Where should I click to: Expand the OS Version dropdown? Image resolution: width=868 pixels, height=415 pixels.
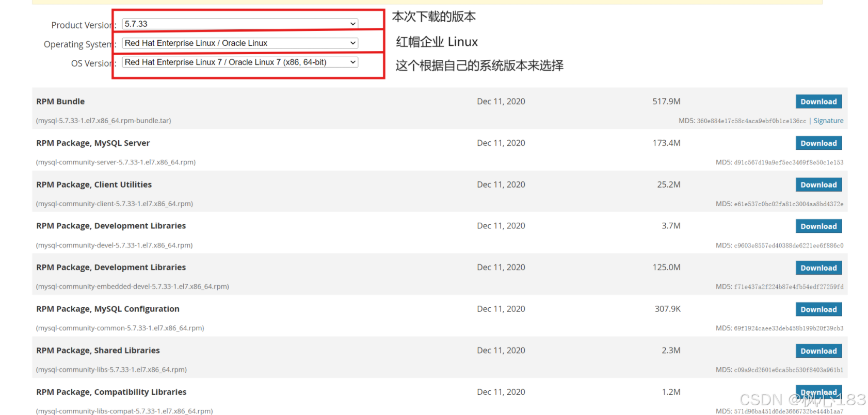point(240,62)
